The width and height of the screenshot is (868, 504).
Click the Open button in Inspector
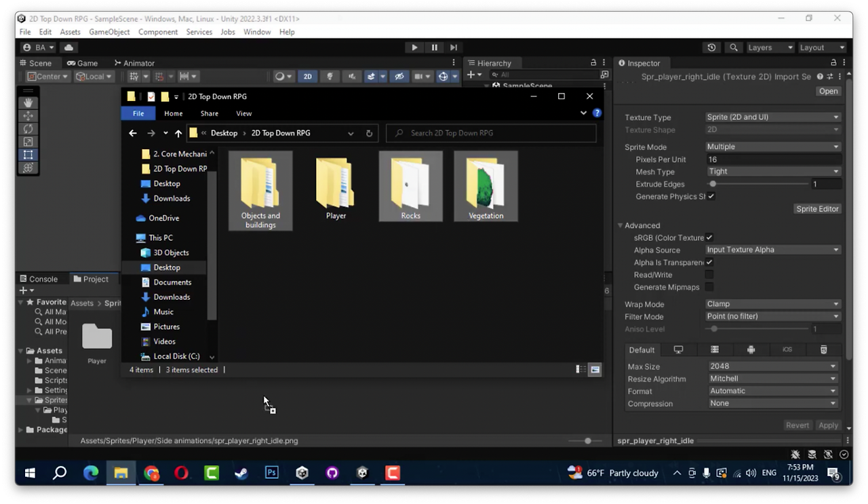828,92
